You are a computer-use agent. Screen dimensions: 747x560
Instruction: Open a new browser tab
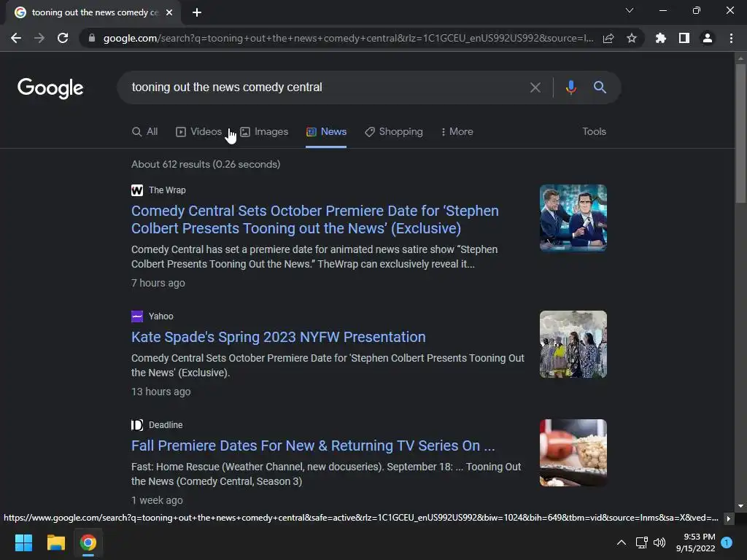(x=197, y=12)
